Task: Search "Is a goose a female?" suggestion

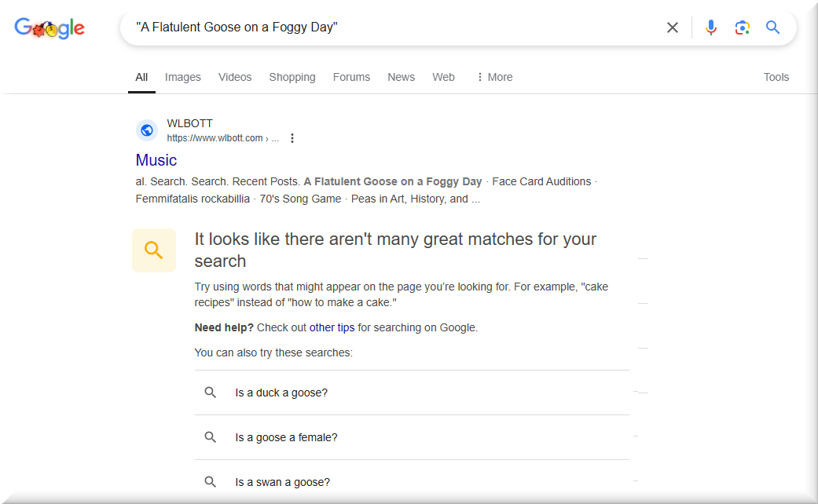Action: click(286, 437)
